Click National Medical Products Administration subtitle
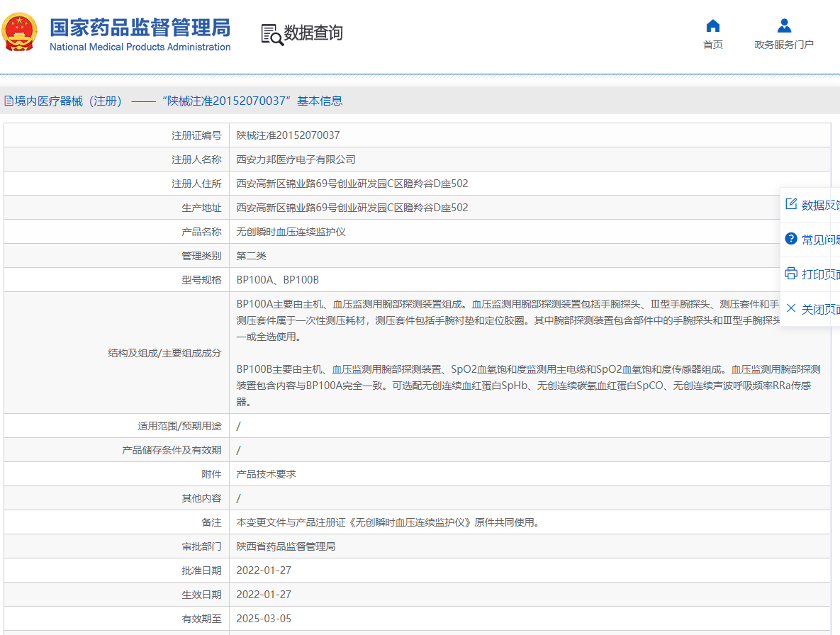 point(140,47)
